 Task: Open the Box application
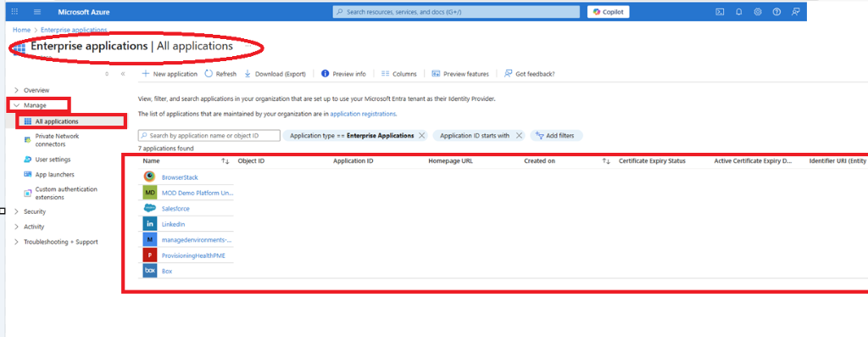[x=167, y=271]
